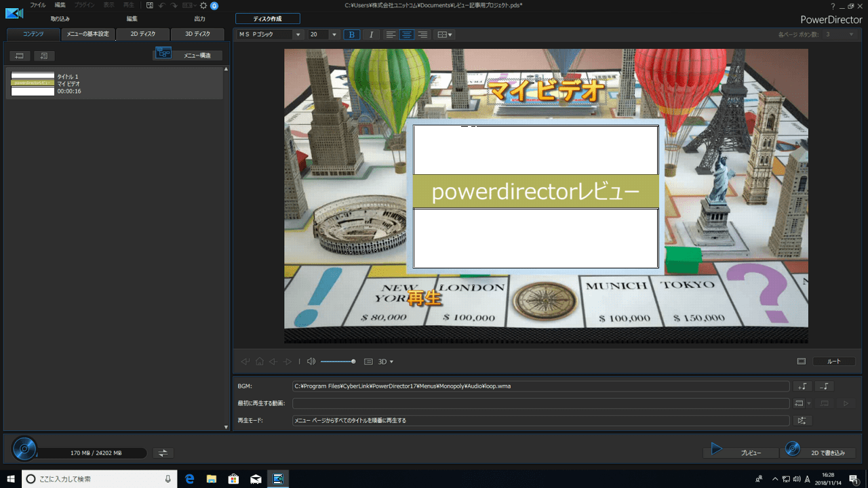The height and width of the screenshot is (488, 868).
Task: Click the ここに入力して検索 taskbar search box
Action: coord(99,479)
